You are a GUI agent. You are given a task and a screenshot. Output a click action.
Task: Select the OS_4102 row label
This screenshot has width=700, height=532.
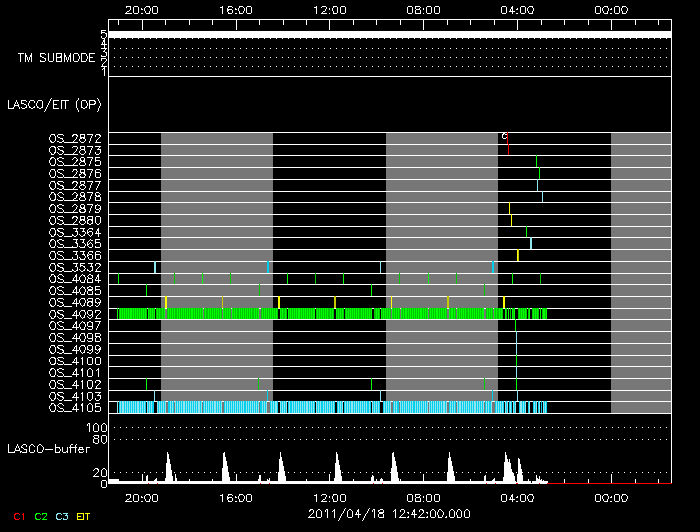(75, 384)
